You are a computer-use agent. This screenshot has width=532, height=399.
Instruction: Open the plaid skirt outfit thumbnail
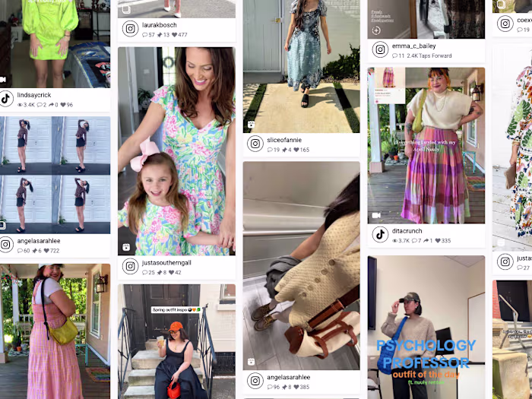(x=426, y=146)
